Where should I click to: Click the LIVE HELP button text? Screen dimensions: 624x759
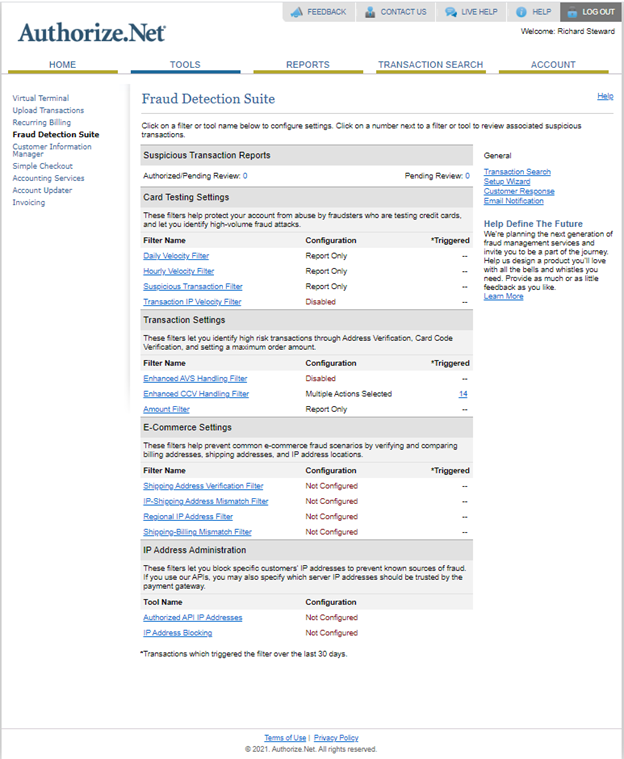[x=479, y=12]
